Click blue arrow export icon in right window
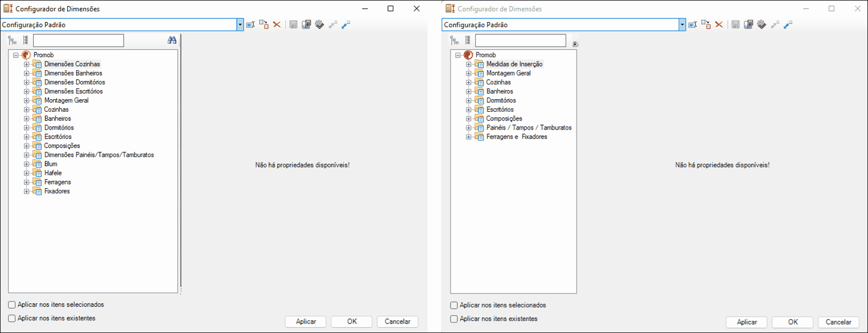The image size is (868, 333). click(788, 25)
